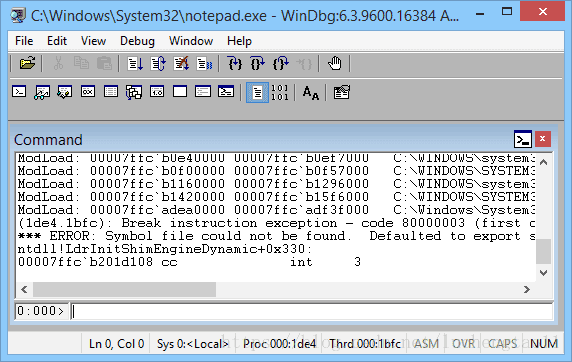Open the Help menu
572x362 pixels.
(239, 41)
